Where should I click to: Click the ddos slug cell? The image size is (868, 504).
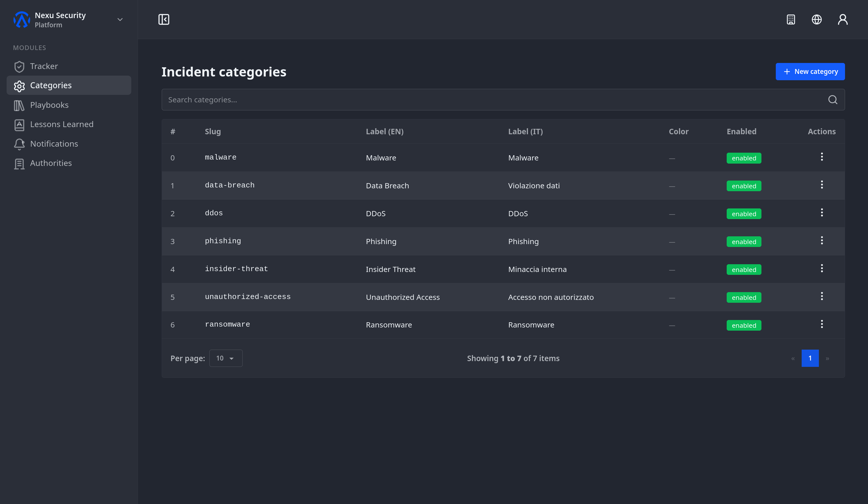coord(214,213)
